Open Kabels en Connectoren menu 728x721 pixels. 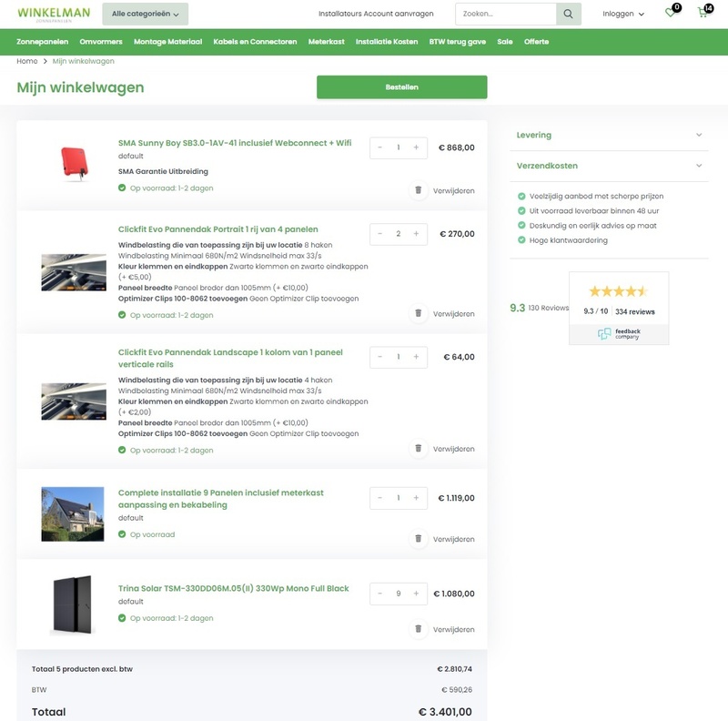(255, 42)
